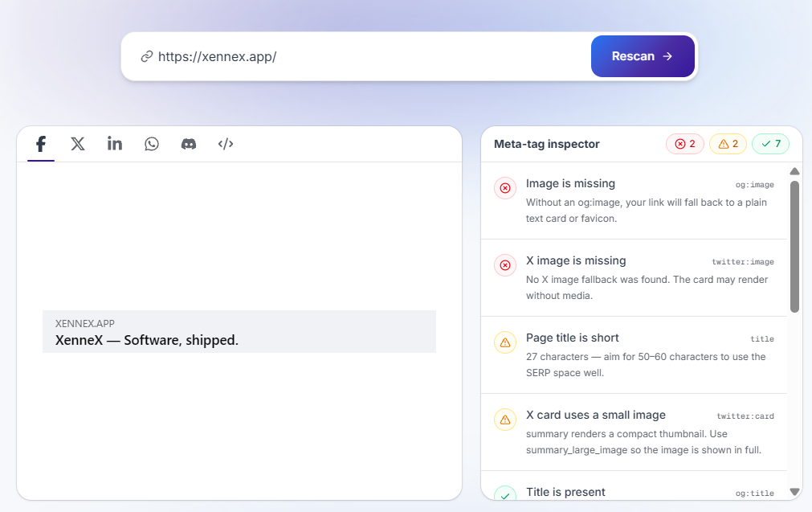This screenshot has height=512, width=812.
Task: Click the inspector scrollbar down arrow
Action: [794, 491]
